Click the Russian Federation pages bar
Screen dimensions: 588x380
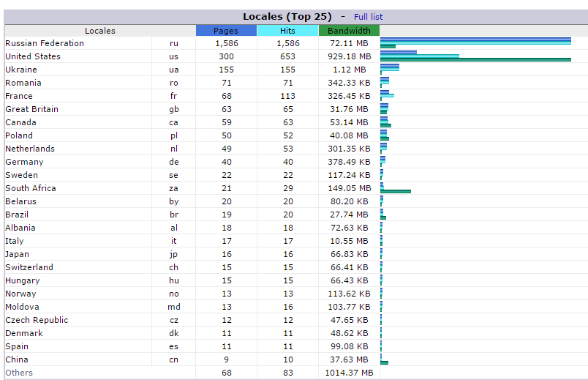[475, 39]
